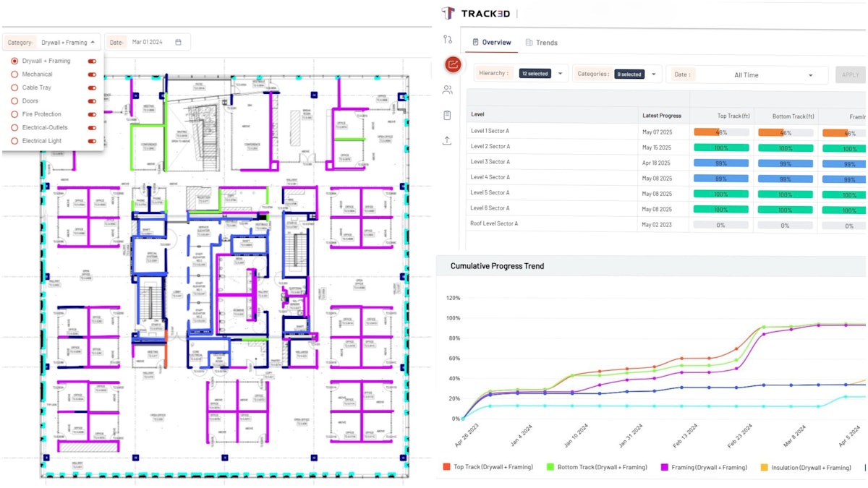
Task: Open the clipboard report icon in sidebar
Action: 447,114
